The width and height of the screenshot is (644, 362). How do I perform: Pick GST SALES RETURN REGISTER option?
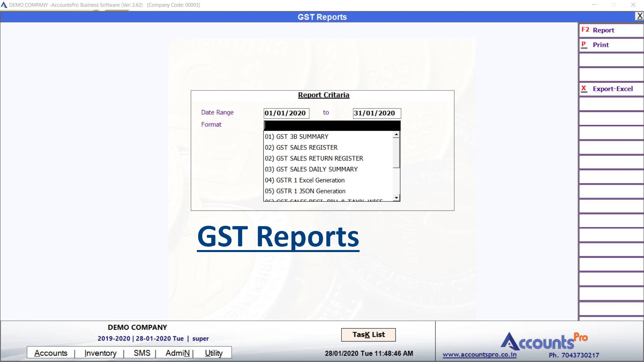click(x=314, y=158)
